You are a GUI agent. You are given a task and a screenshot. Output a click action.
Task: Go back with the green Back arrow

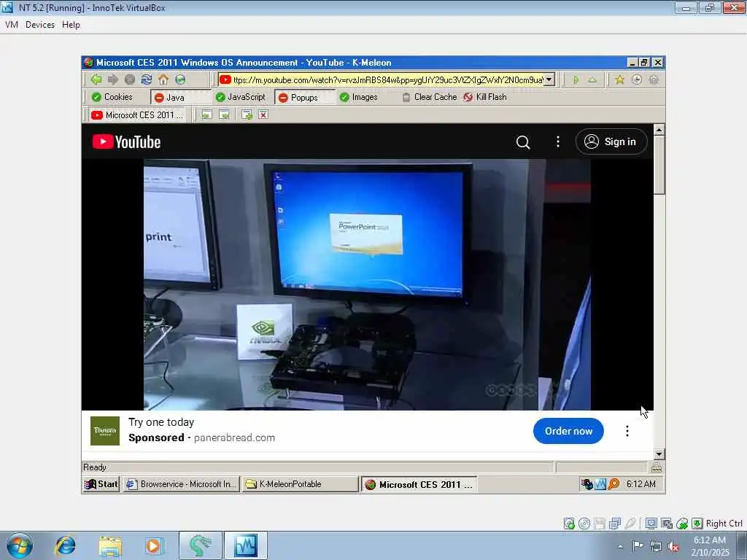click(96, 79)
